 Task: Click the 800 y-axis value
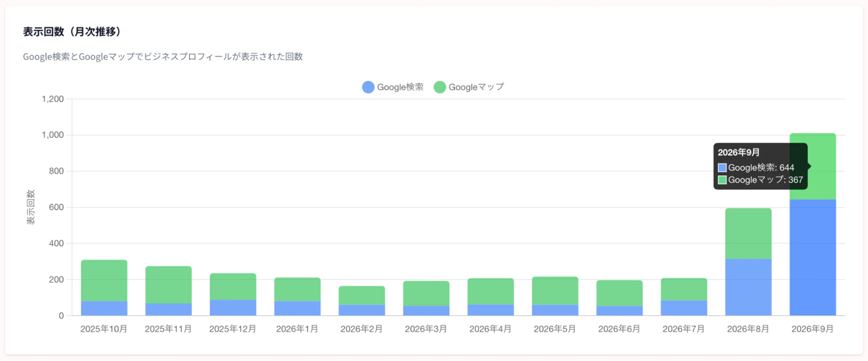click(56, 171)
